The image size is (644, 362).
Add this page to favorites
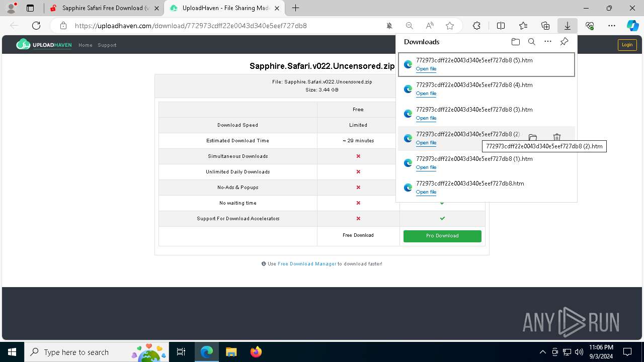(450, 26)
